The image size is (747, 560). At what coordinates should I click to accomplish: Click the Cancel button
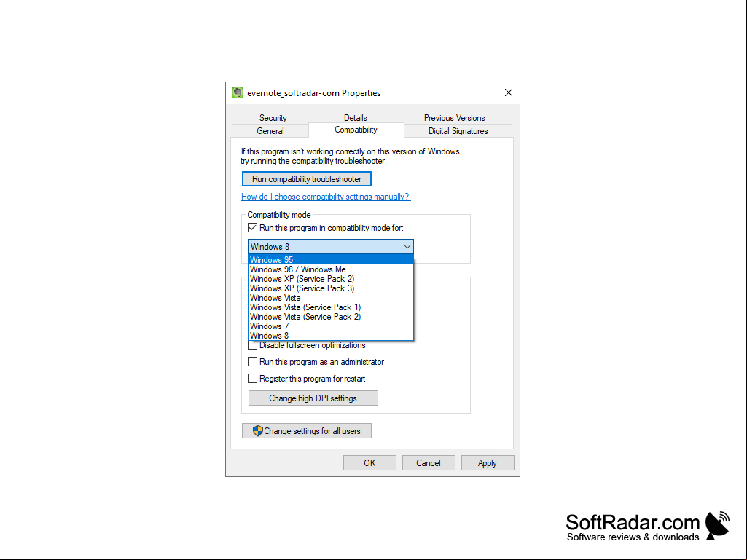tap(429, 463)
